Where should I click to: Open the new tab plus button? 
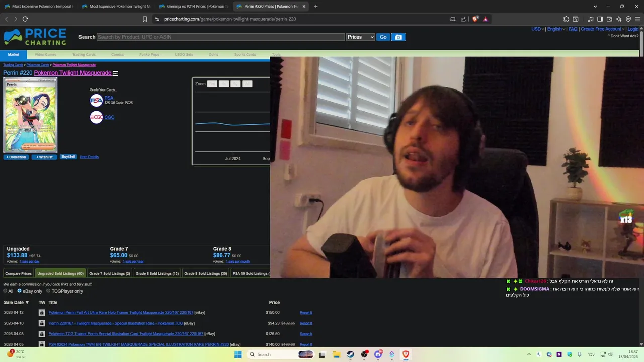coord(316,6)
